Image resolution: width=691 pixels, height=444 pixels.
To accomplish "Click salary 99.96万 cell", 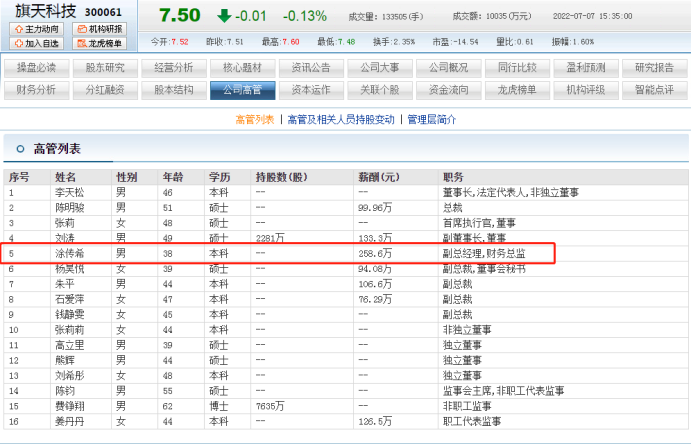I will [x=375, y=208].
